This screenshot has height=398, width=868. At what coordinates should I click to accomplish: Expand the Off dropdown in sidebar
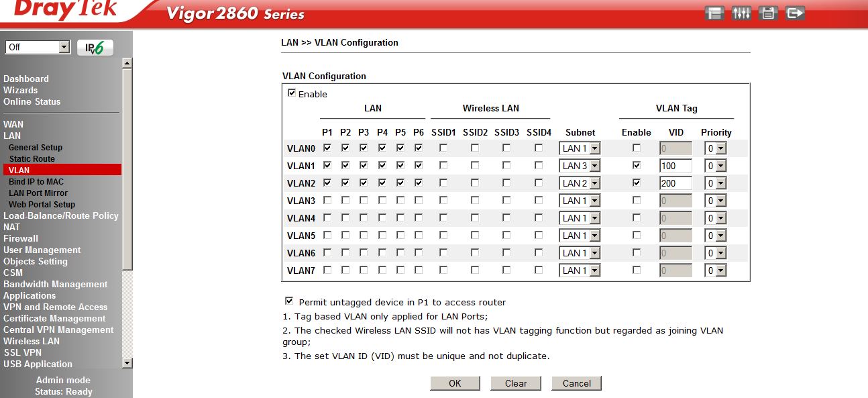[x=38, y=47]
